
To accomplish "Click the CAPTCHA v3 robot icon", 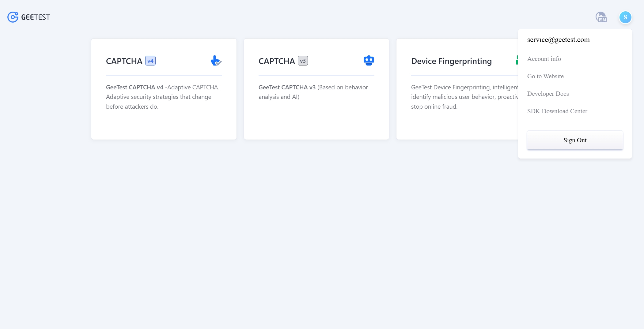I will pyautogui.click(x=369, y=61).
